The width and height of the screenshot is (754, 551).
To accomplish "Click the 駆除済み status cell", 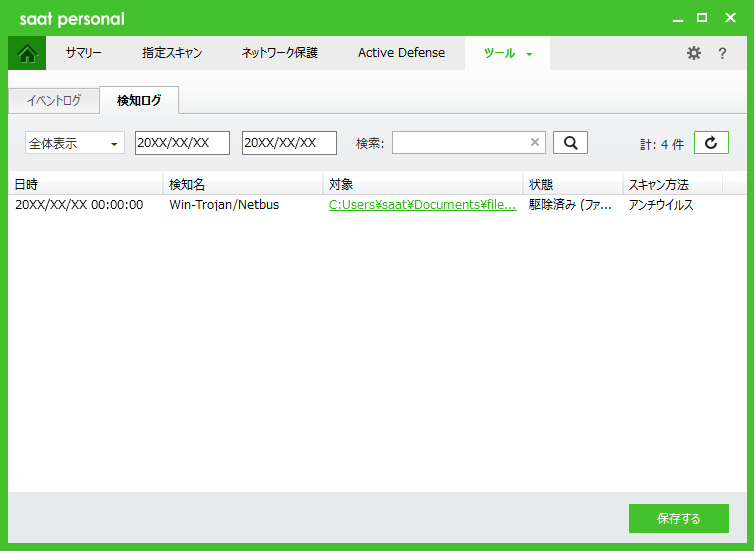I will 570,205.
